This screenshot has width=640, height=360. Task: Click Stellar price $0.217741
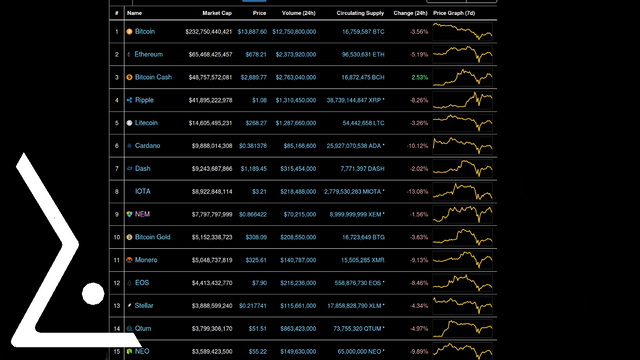point(253,306)
